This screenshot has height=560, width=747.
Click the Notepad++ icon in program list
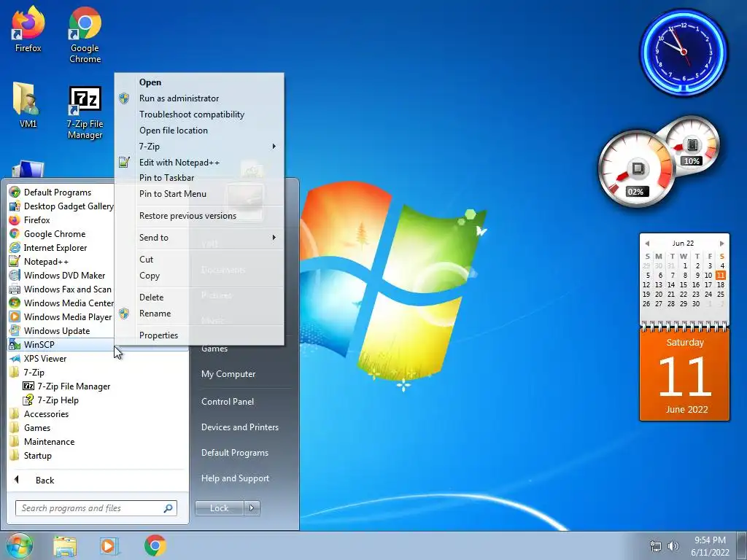15,262
